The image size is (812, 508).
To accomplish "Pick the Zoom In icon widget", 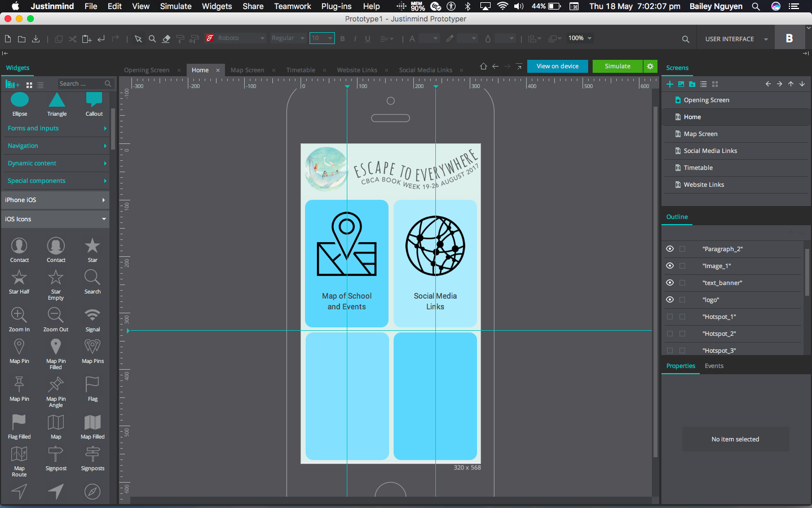I will (19, 316).
